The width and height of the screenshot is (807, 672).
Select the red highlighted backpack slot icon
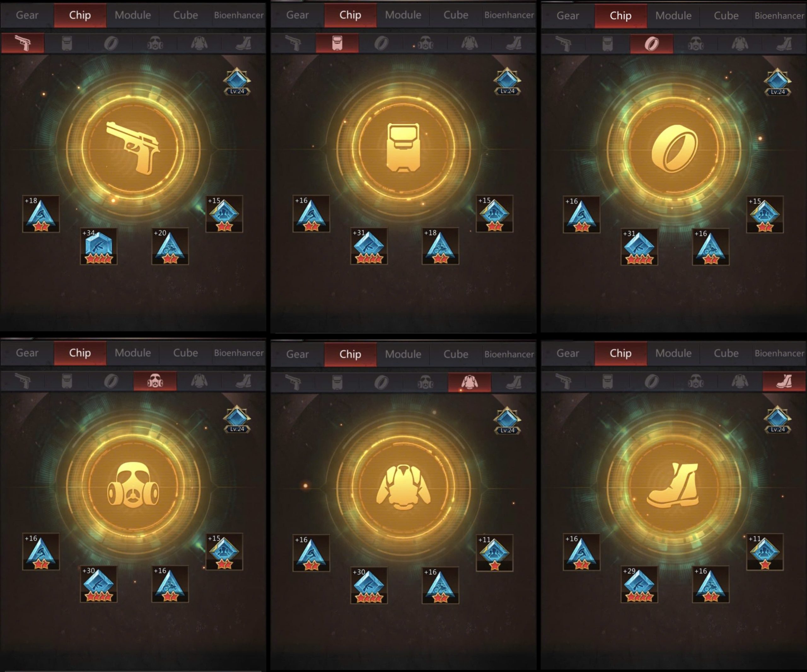337,43
